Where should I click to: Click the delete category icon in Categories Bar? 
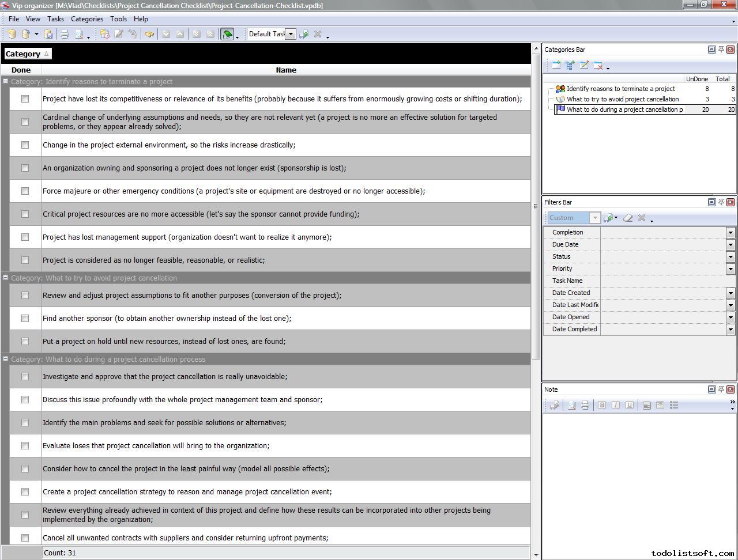point(598,66)
